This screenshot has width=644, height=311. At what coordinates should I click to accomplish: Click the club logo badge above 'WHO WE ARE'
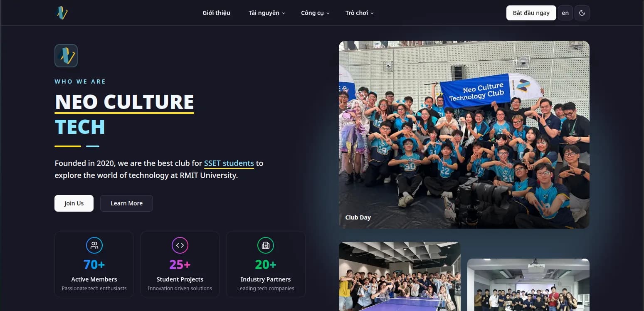click(x=66, y=56)
